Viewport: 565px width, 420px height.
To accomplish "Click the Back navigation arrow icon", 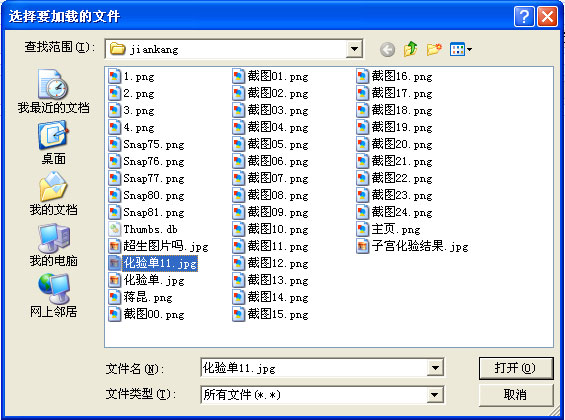I will click(x=387, y=49).
